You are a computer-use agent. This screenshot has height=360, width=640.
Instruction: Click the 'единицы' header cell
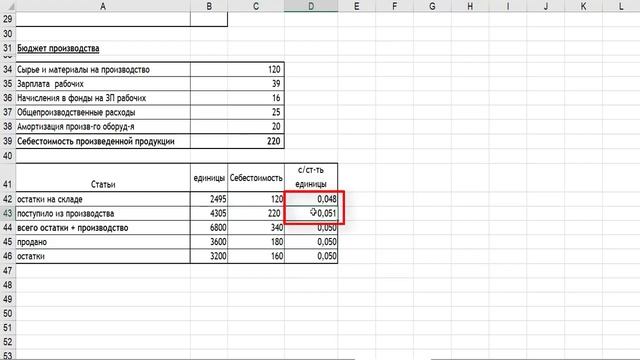[209, 178]
